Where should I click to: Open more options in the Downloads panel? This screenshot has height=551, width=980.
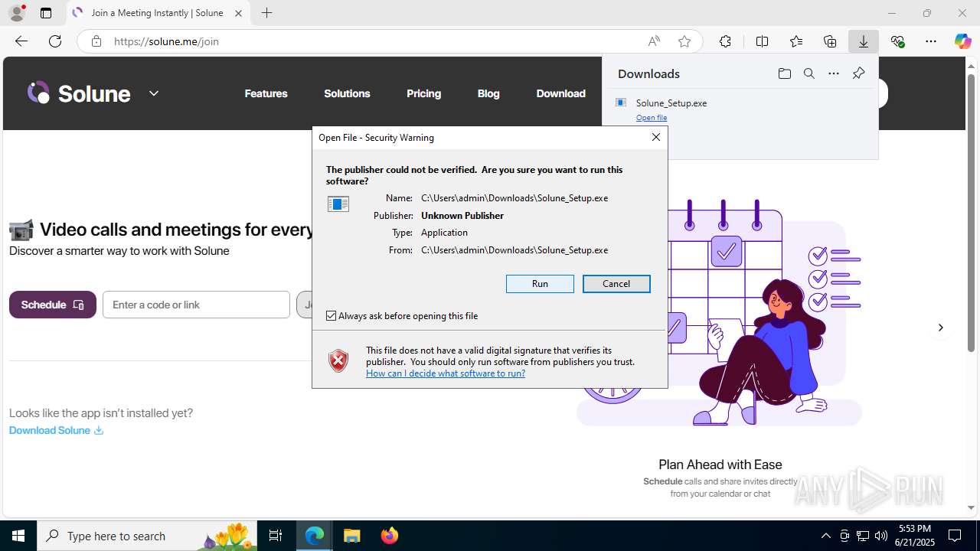click(x=834, y=73)
